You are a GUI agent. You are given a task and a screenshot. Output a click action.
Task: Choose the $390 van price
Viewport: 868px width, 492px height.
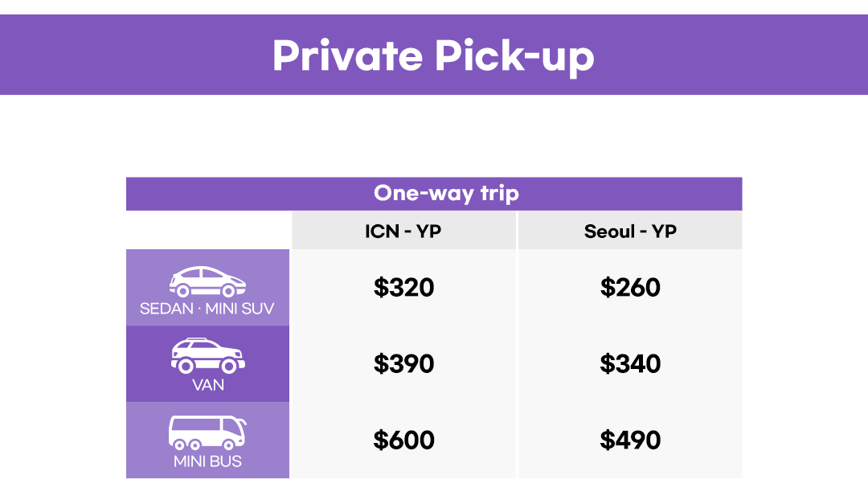403,364
